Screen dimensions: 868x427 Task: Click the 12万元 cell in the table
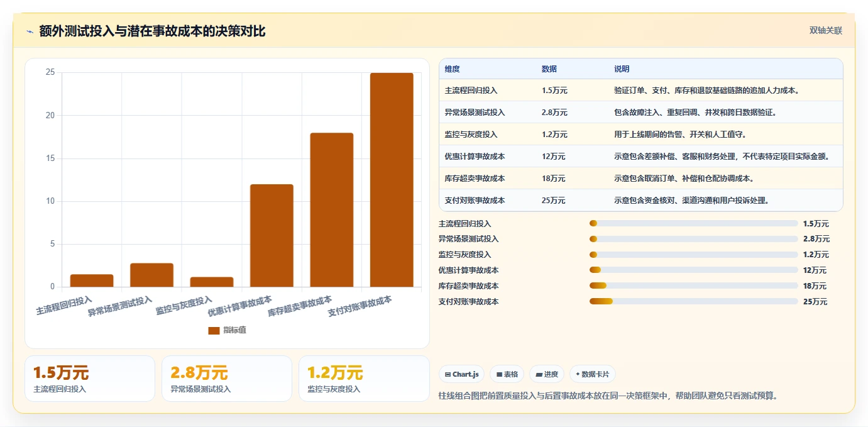553,157
